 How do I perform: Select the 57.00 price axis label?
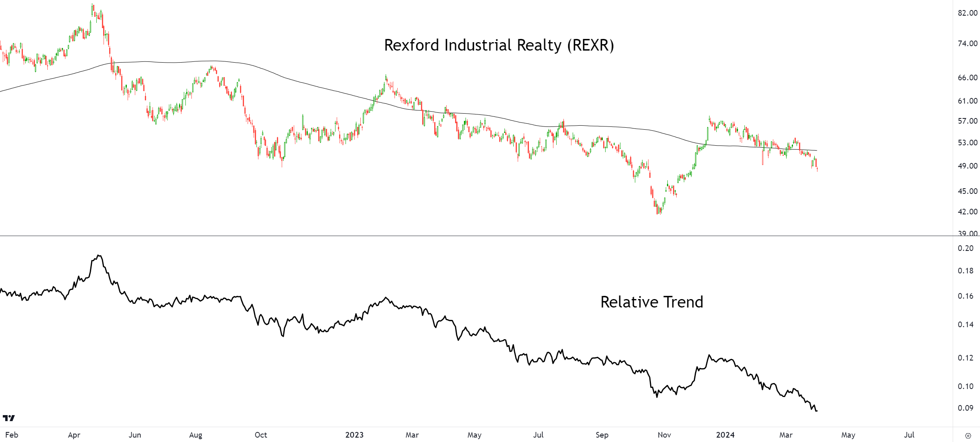(x=968, y=121)
